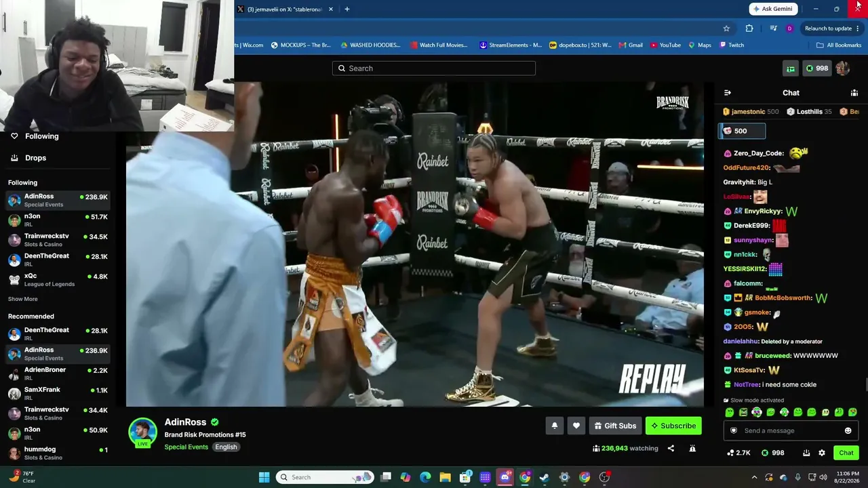Viewport: 868px width, 488px height.
Task: Open AdinRoss in the Following list
Action: (57, 200)
